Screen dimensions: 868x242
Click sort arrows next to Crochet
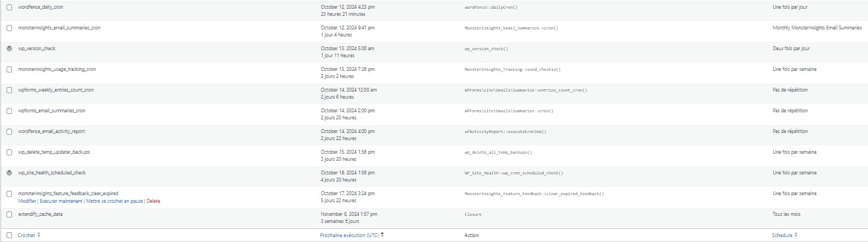point(39,235)
